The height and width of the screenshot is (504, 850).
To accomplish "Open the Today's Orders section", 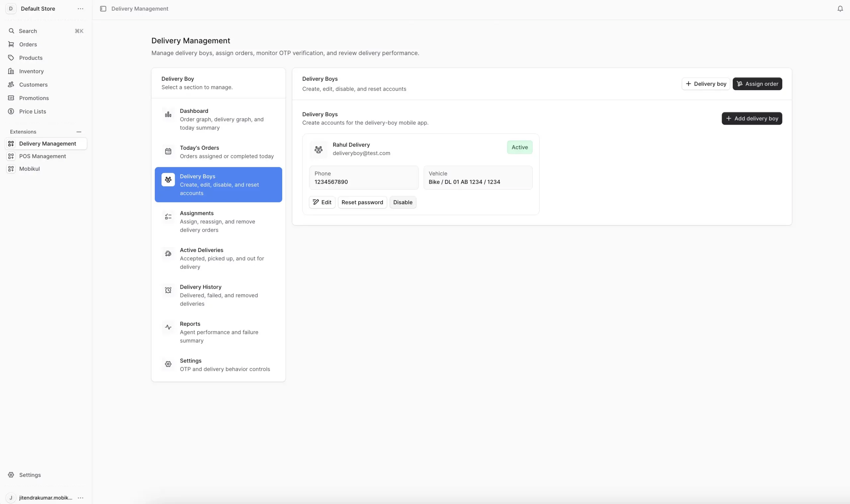I will tap(218, 152).
